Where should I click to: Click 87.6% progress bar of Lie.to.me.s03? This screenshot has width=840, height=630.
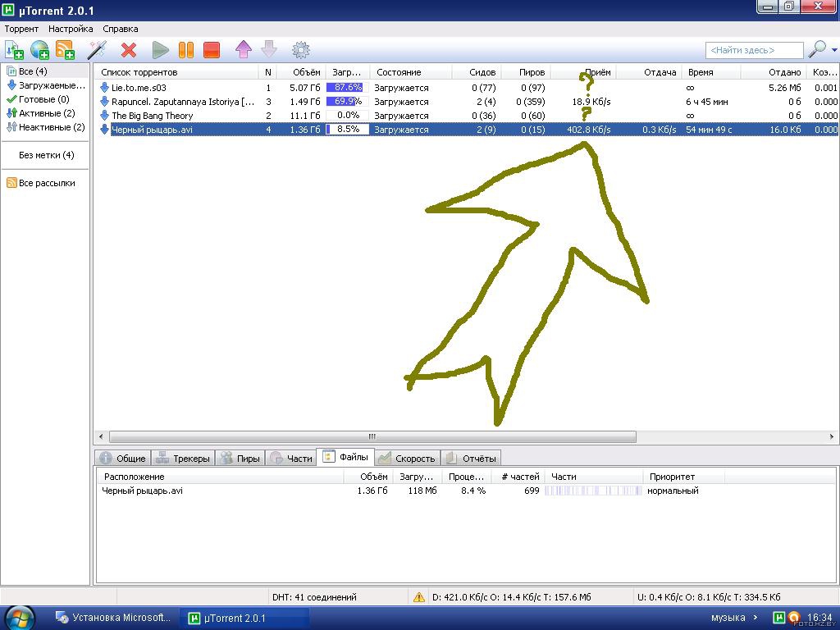pyautogui.click(x=348, y=87)
